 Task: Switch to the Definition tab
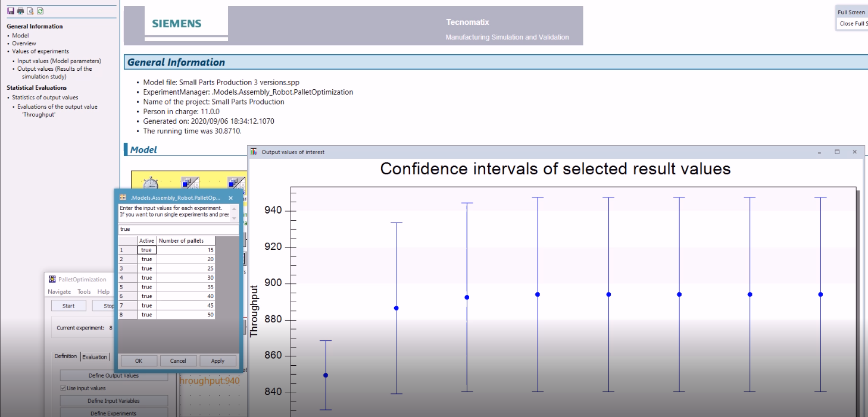(x=65, y=356)
